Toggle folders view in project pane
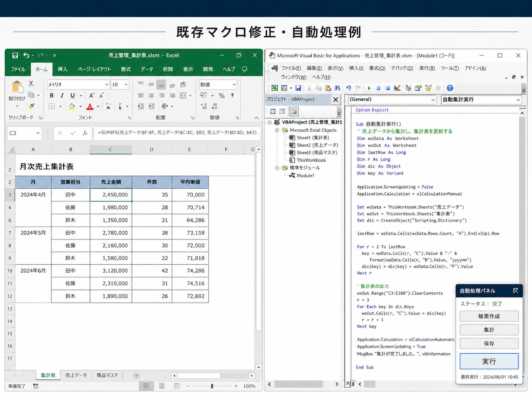The height and width of the screenshot is (399, 532). tap(293, 111)
